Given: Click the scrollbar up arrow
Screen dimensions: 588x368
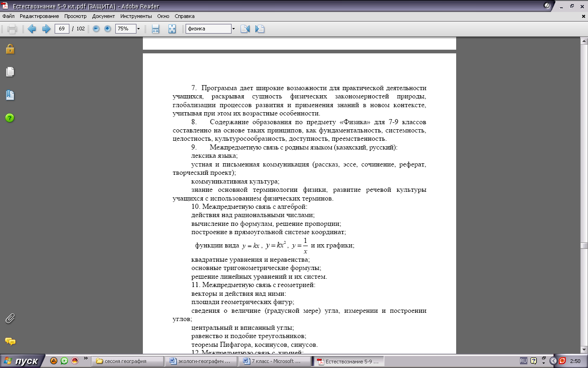Looking at the screenshot, I should coord(584,42).
